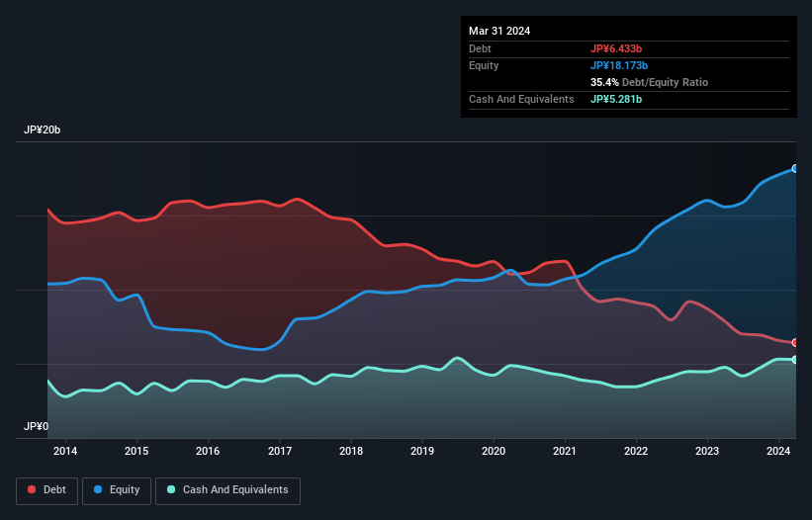The width and height of the screenshot is (812, 520).
Task: Click the 2017 x-axis label
Action: (x=280, y=451)
